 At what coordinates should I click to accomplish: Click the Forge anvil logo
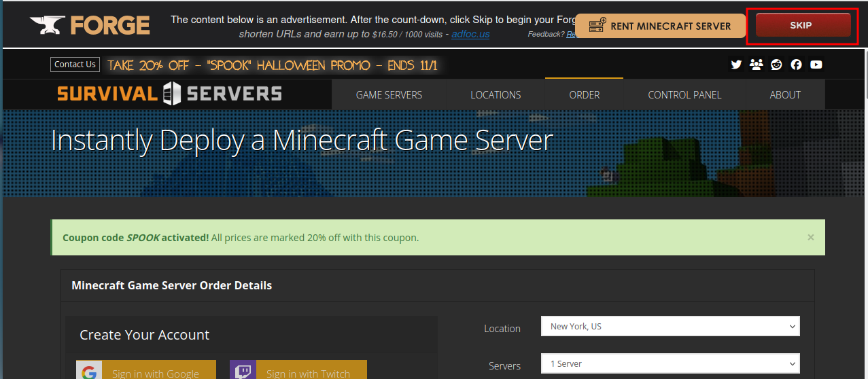pos(90,26)
